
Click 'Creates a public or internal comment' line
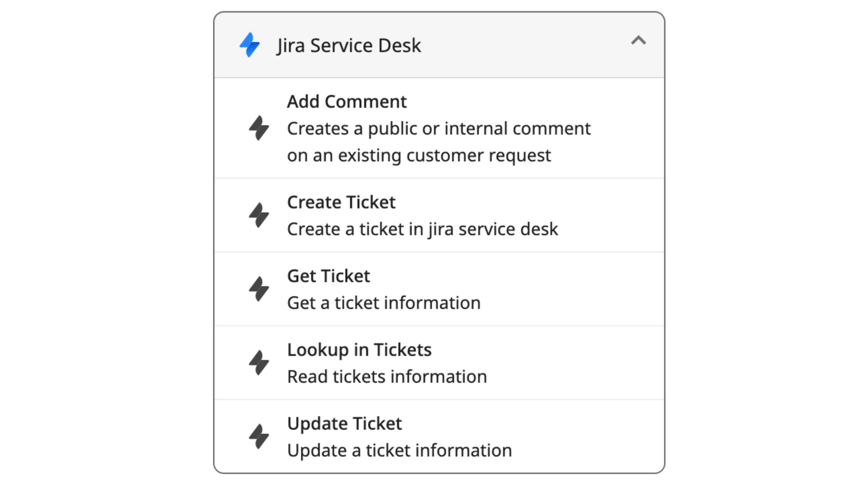click(x=438, y=128)
